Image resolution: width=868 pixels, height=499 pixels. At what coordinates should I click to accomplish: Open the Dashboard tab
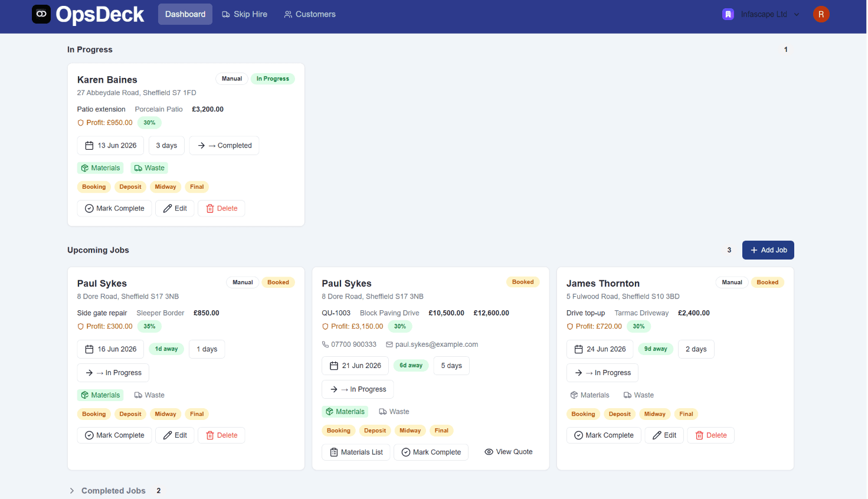pos(185,14)
